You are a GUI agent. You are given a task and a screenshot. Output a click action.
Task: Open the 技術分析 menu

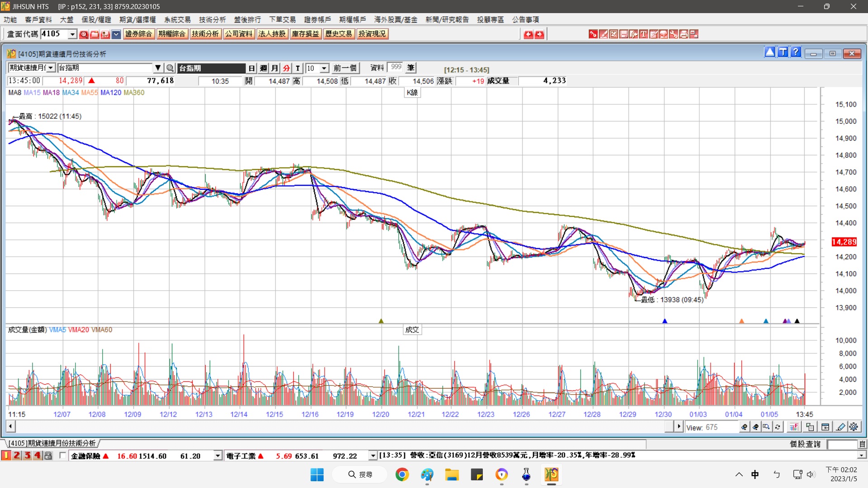(x=212, y=19)
